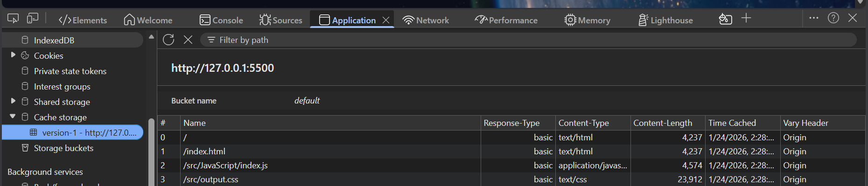Image resolution: width=868 pixels, height=186 pixels.
Task: Close the Application tab
Action: coord(386,20)
